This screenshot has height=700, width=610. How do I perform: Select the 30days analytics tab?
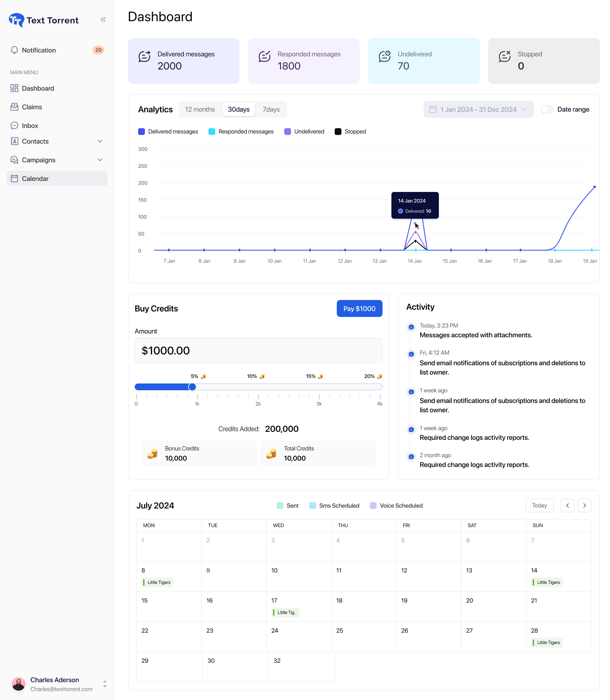[239, 109]
